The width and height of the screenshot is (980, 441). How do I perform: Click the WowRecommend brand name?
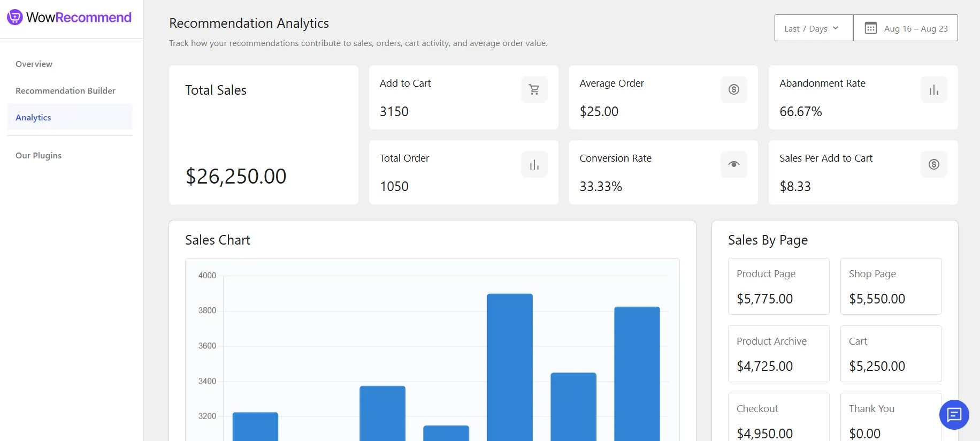tap(79, 17)
